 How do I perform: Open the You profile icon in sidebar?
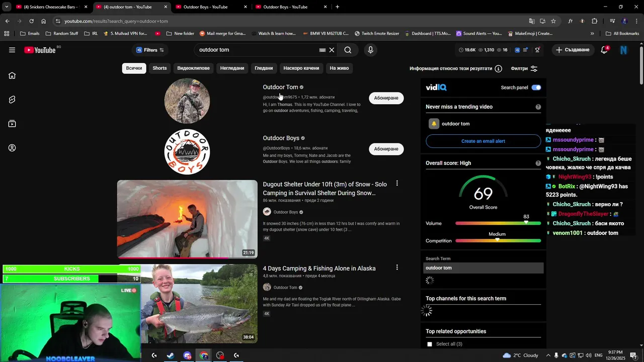tap(12, 148)
